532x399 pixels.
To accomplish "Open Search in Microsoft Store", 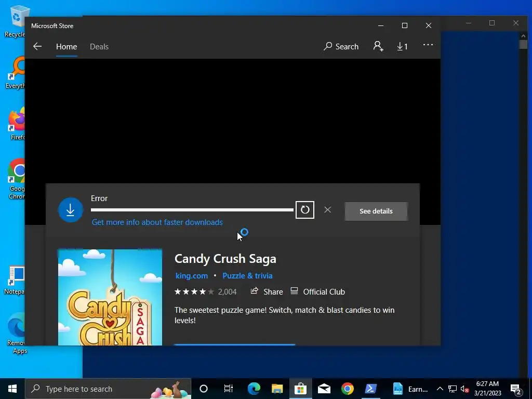I will point(341,46).
